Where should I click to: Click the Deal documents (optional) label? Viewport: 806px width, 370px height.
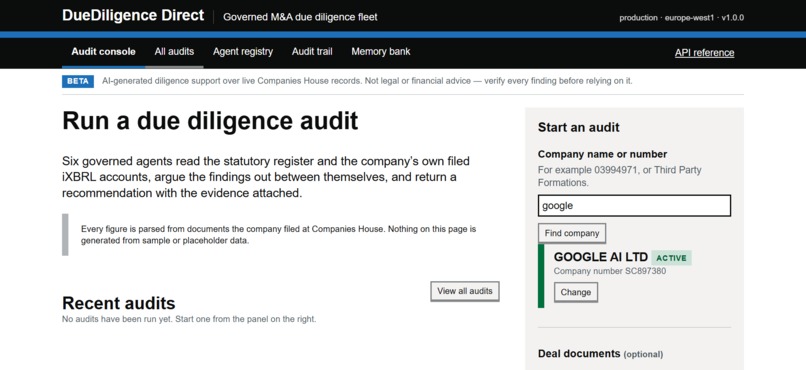point(600,354)
